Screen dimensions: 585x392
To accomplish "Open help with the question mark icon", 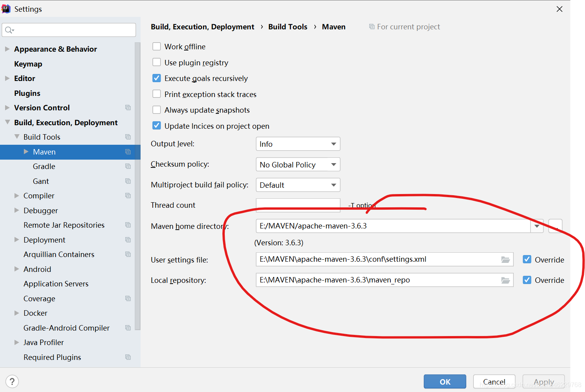I will (x=12, y=381).
